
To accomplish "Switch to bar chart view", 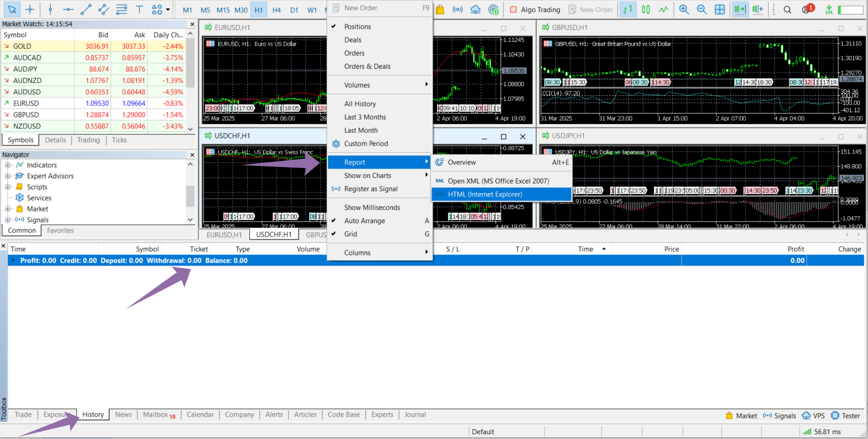I will pos(628,10).
